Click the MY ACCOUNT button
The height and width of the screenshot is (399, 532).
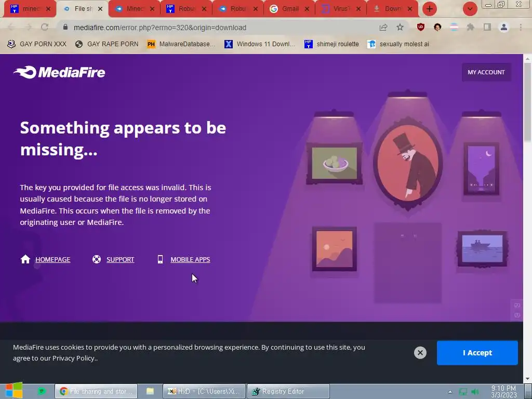pos(486,72)
